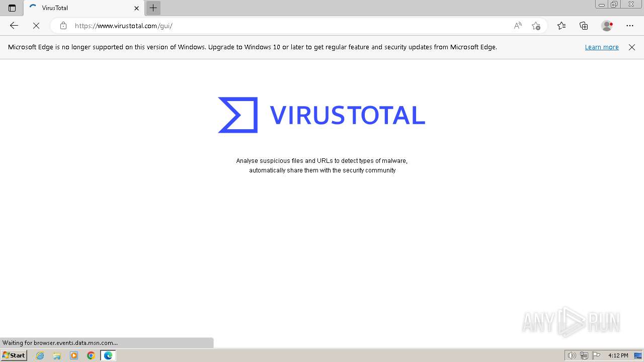
Task: Show desktop via tray corner button
Action: point(638,355)
